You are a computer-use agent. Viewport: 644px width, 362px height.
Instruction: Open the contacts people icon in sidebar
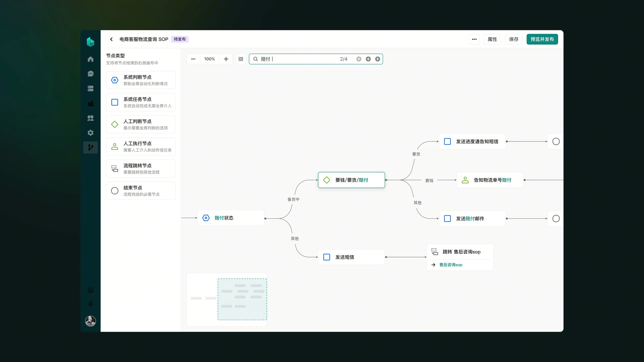pyautogui.click(x=91, y=118)
